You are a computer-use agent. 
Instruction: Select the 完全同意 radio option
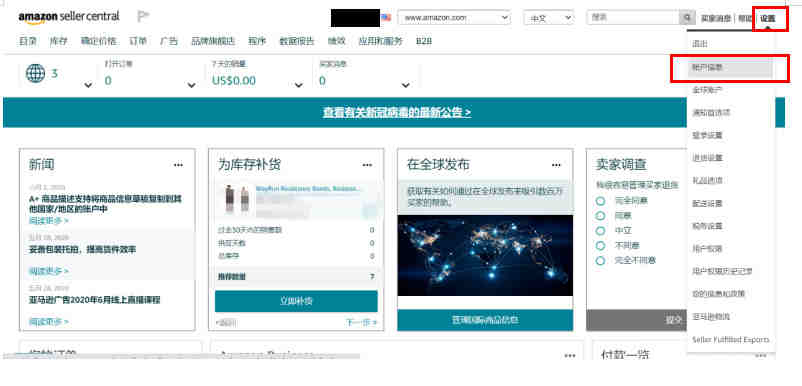600,201
